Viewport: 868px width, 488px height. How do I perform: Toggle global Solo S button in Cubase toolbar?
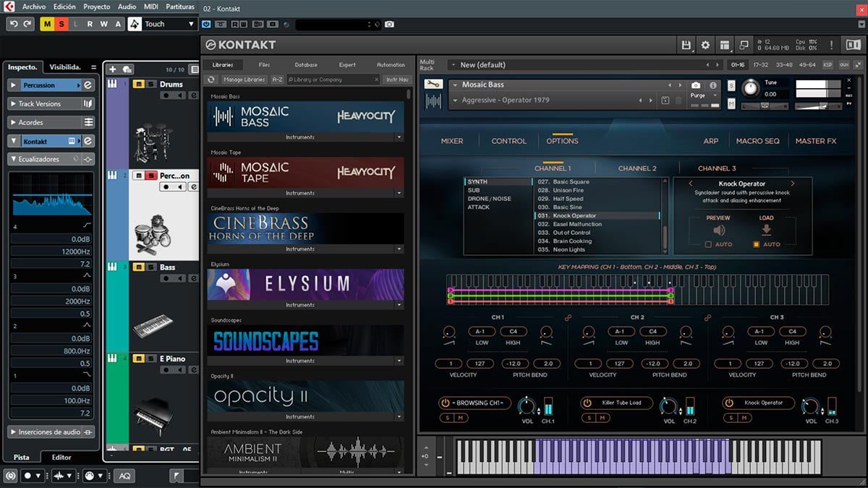(61, 24)
